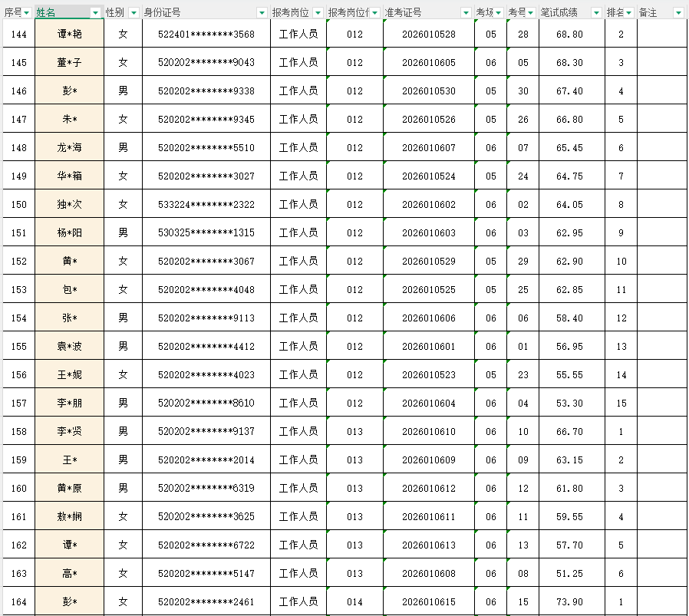Screen dimensions: 689x616
Task: Select exam seat number 28
Action: pyautogui.click(x=523, y=34)
